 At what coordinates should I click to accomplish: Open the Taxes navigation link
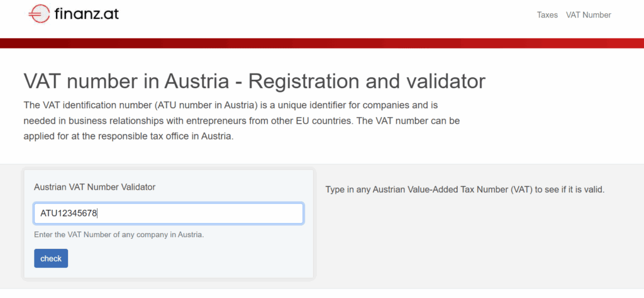click(x=547, y=15)
